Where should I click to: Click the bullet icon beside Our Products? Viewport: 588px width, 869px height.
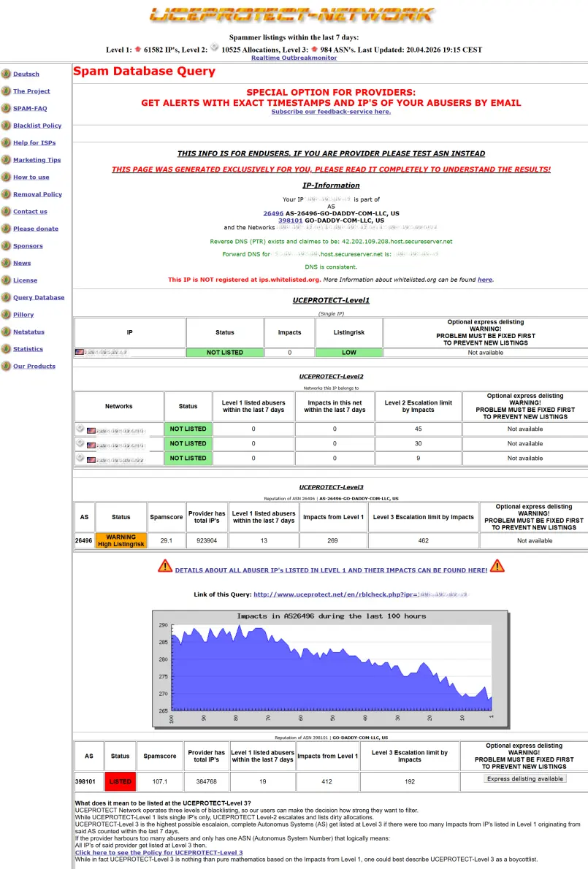6,366
